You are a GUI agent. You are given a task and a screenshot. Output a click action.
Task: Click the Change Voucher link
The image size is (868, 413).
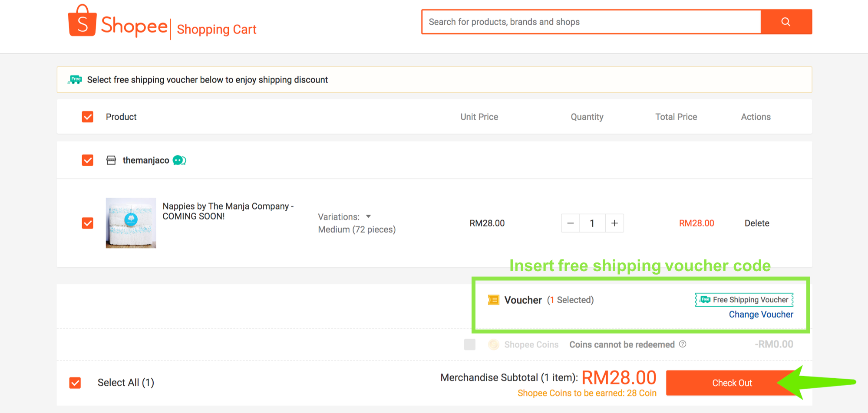[x=761, y=315]
